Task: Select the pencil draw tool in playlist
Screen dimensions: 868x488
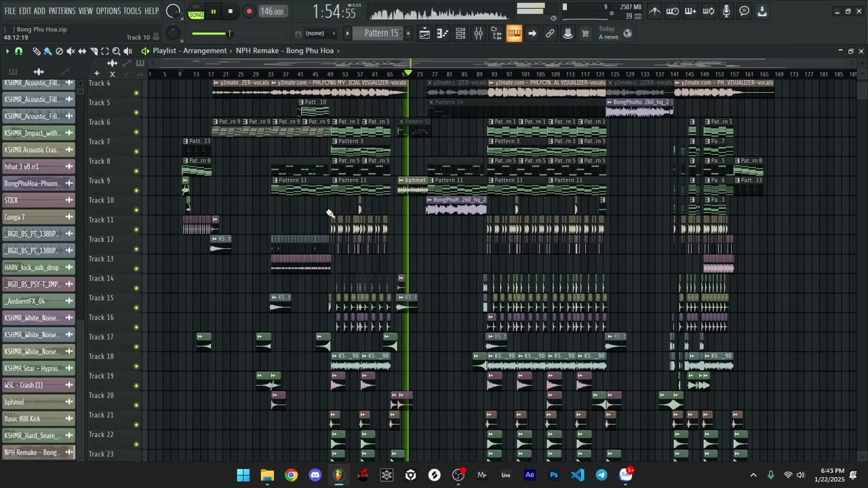Action: point(37,52)
